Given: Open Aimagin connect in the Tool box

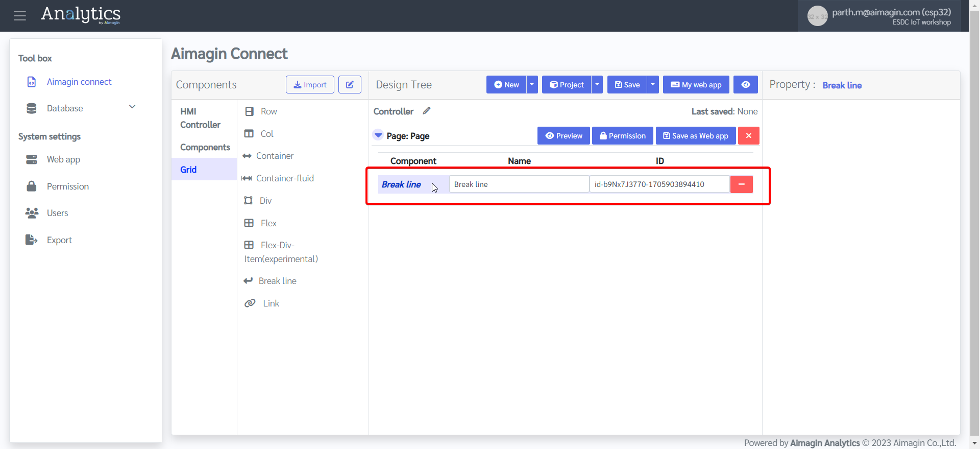Looking at the screenshot, I should [x=79, y=82].
